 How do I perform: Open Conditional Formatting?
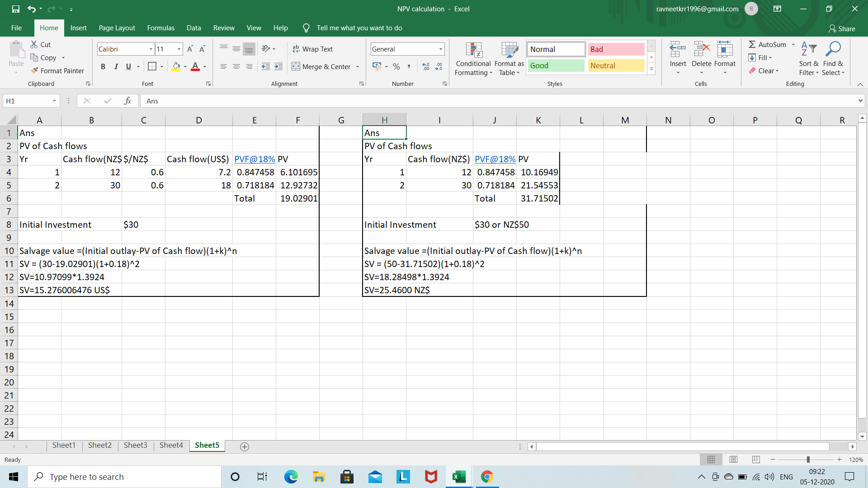click(x=473, y=59)
